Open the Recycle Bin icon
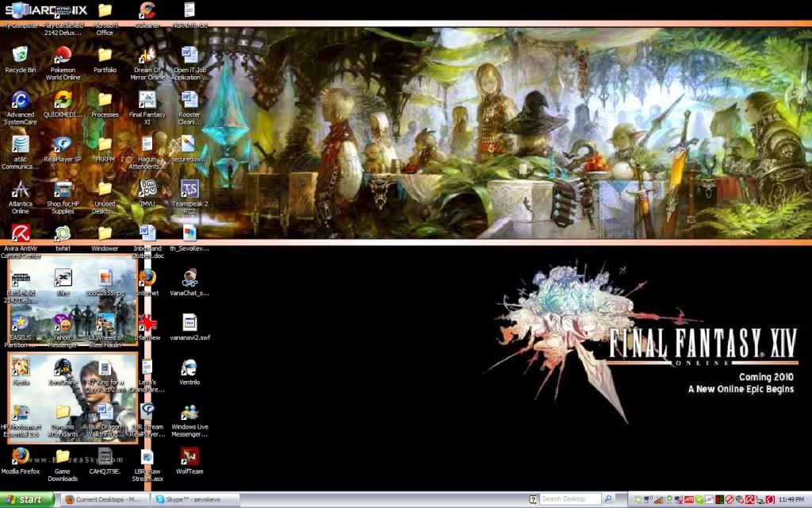 pyautogui.click(x=20, y=55)
